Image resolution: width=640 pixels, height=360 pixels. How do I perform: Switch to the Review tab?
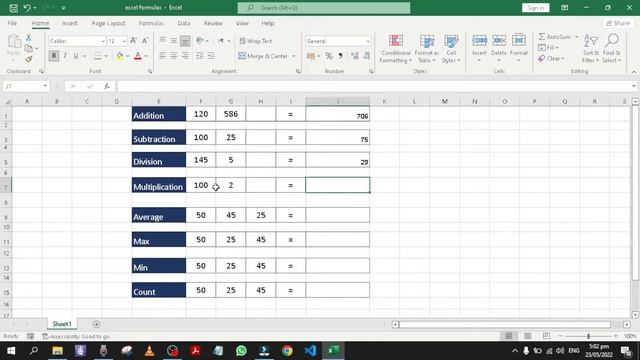[213, 23]
